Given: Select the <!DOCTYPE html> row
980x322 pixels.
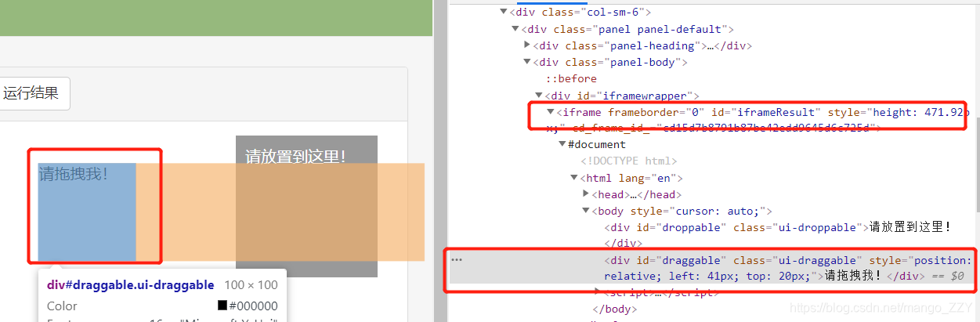Looking at the screenshot, I should (x=629, y=161).
